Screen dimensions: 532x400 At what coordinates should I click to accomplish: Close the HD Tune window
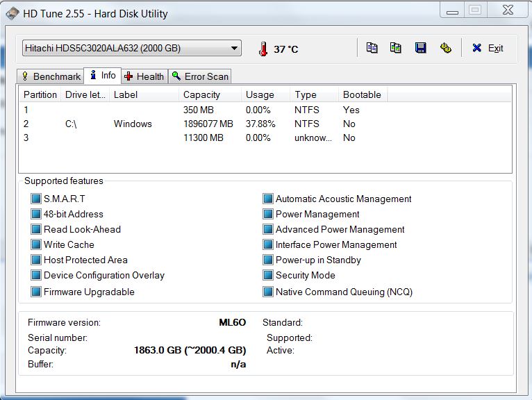508,10
